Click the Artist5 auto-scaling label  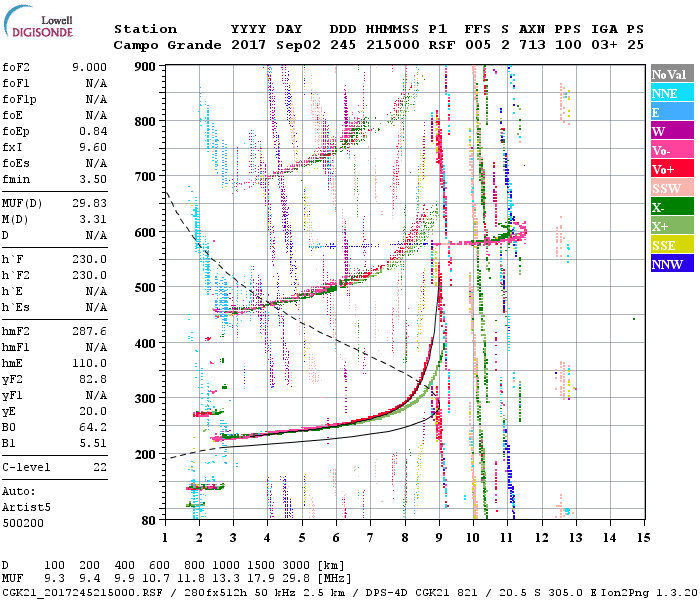click(26, 508)
